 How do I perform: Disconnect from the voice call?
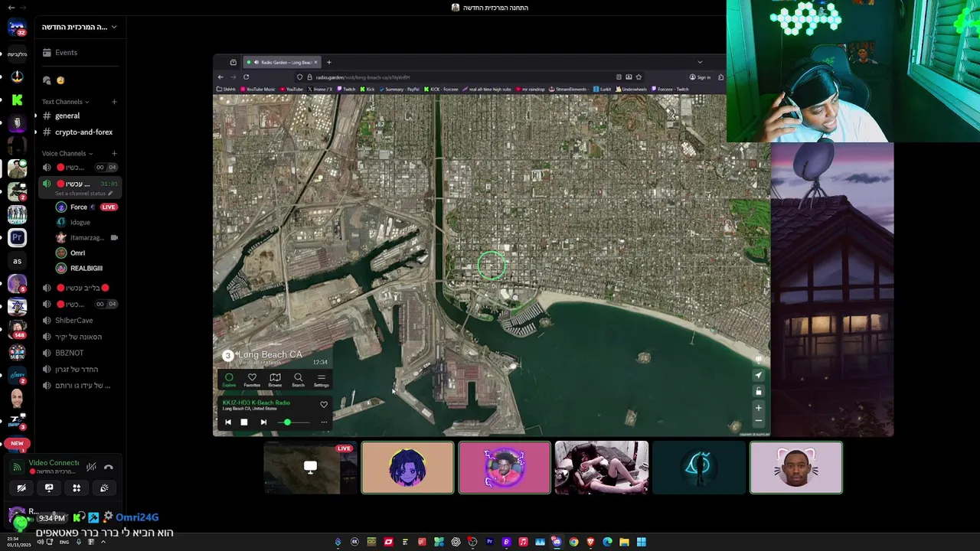pos(109,468)
